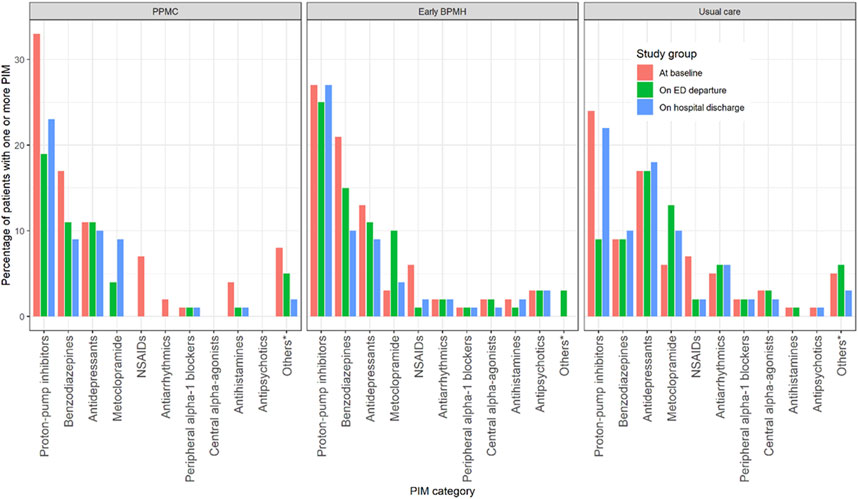This screenshot has width=858, height=499.
Task: Click 'Others*' label in Usual care panel
Action: [841, 357]
